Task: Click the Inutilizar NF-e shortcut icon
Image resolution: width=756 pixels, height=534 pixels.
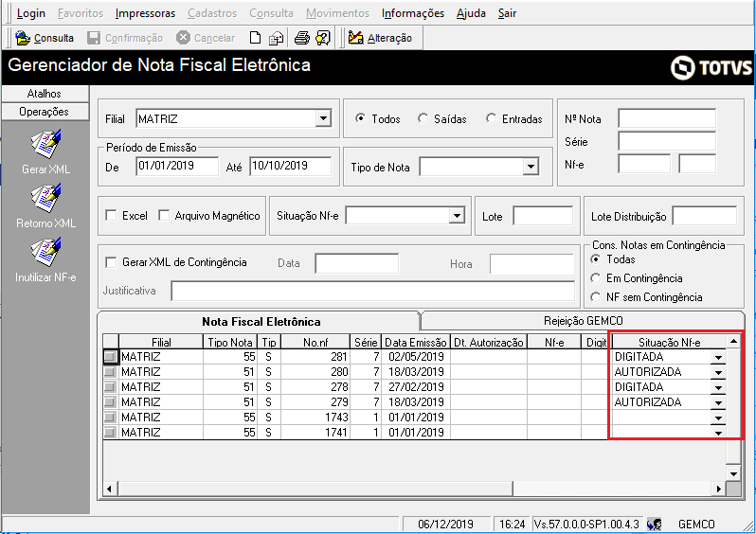Action: [x=45, y=252]
